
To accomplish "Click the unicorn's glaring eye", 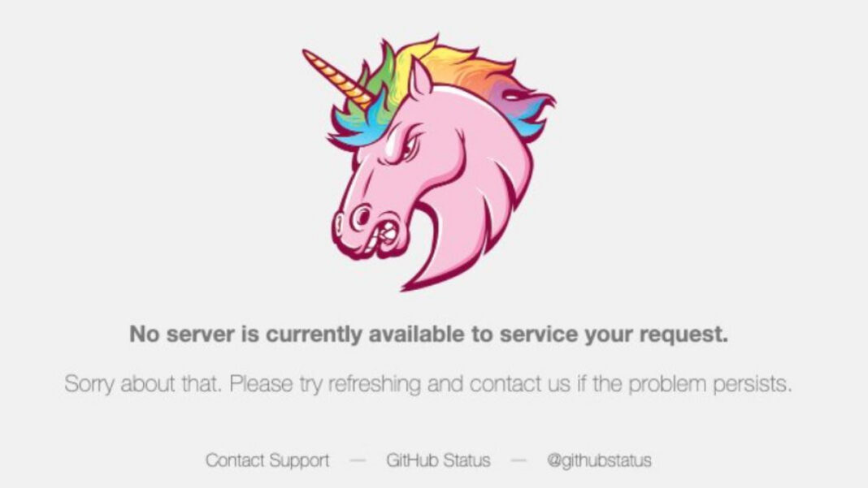I will (408, 147).
